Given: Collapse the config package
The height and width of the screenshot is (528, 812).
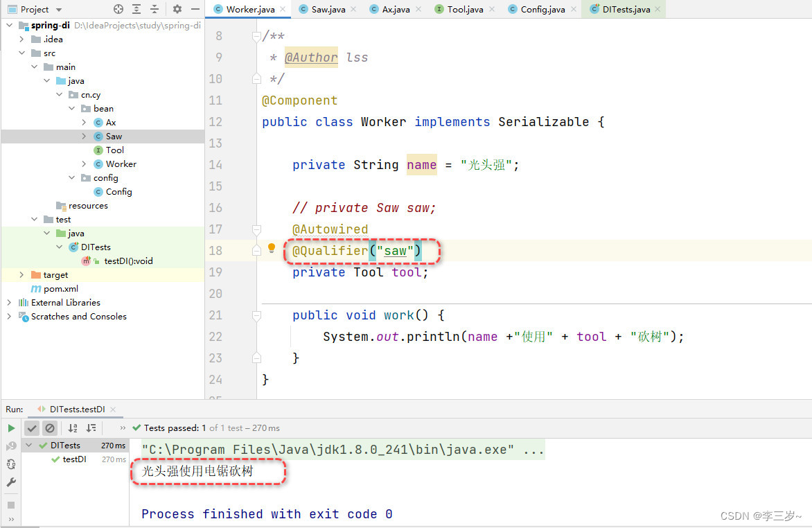Looking at the screenshot, I should [71, 177].
